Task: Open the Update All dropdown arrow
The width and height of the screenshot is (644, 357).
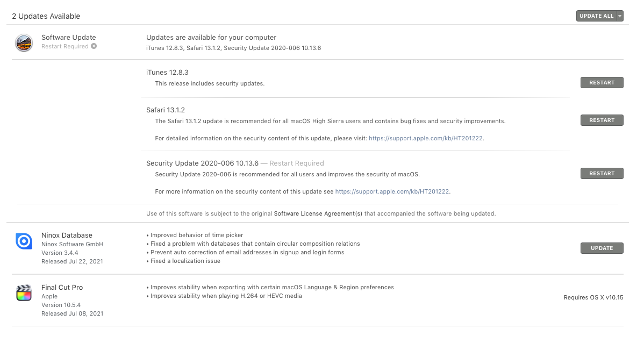Action: click(620, 16)
